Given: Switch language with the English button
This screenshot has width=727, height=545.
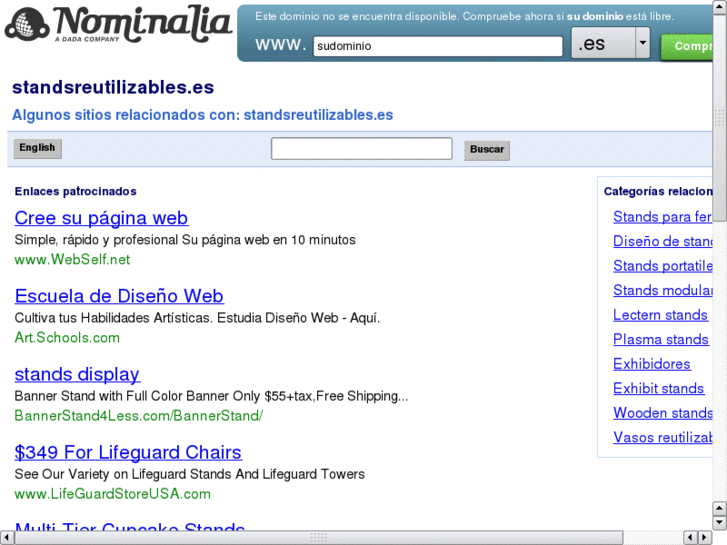Looking at the screenshot, I should point(38,148).
